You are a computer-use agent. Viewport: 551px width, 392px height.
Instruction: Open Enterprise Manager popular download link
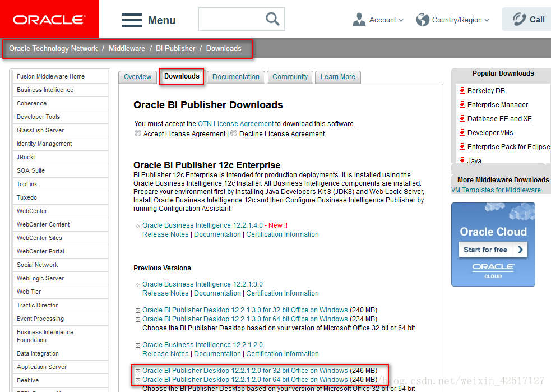click(x=498, y=105)
